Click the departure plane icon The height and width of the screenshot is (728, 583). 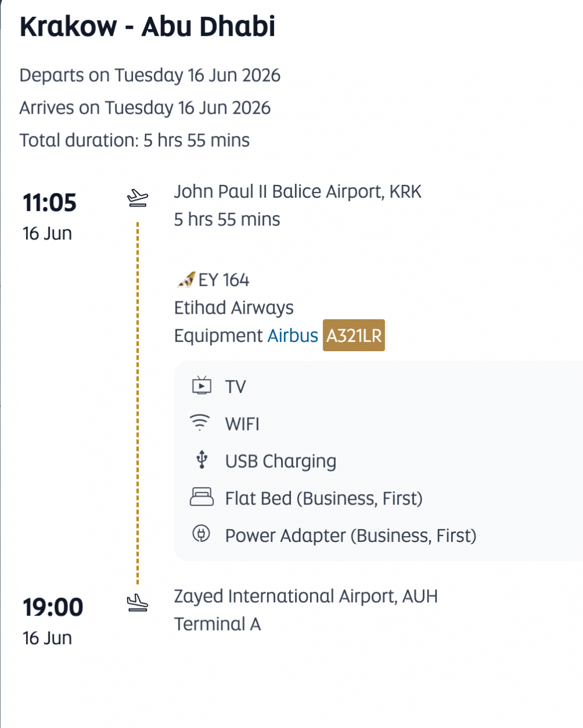[138, 198]
